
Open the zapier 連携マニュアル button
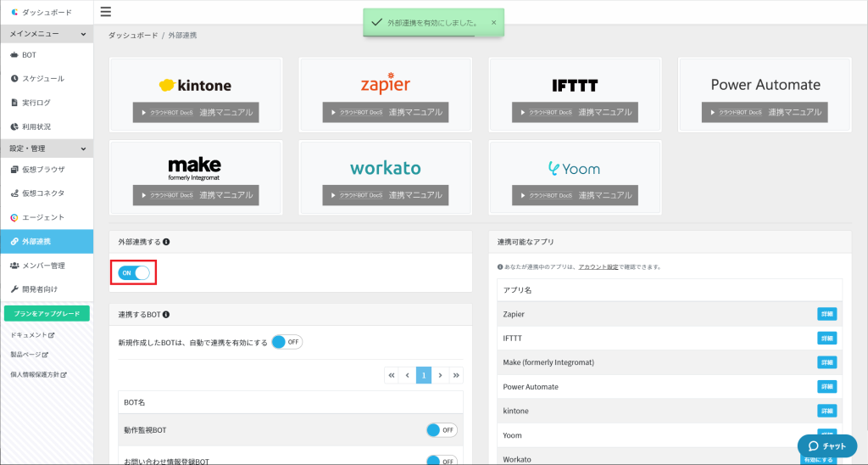coord(386,112)
